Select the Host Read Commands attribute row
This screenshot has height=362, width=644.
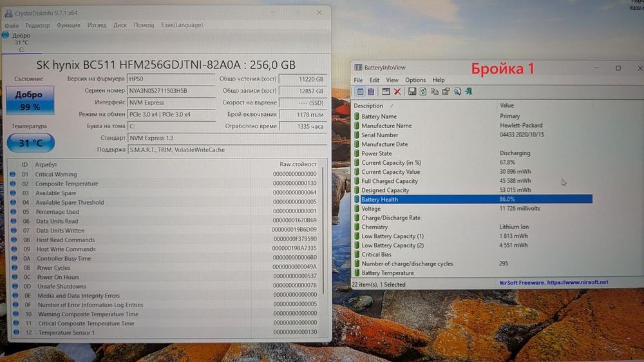coord(165,240)
